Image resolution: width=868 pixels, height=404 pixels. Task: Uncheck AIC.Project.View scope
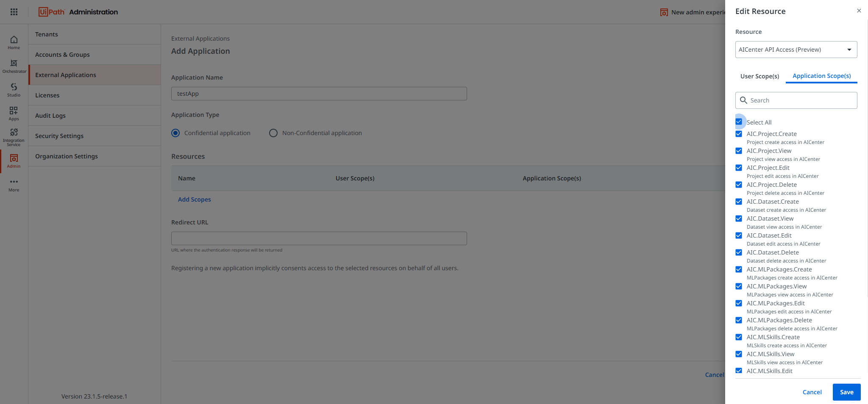[739, 151]
